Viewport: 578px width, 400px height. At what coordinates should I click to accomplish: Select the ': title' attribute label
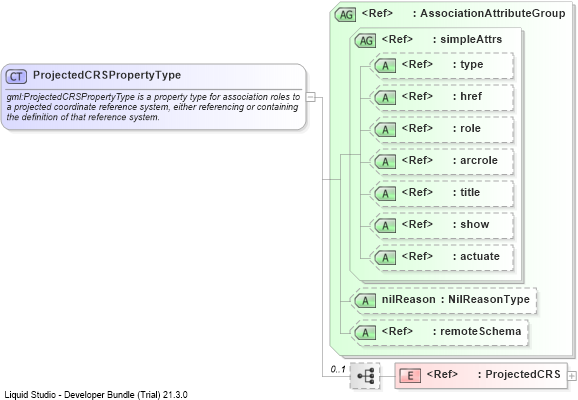pyautogui.click(x=466, y=192)
